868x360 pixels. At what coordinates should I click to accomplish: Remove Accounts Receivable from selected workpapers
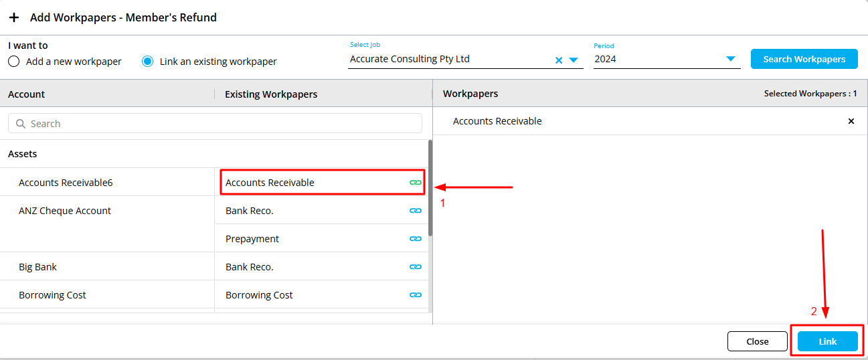click(851, 121)
